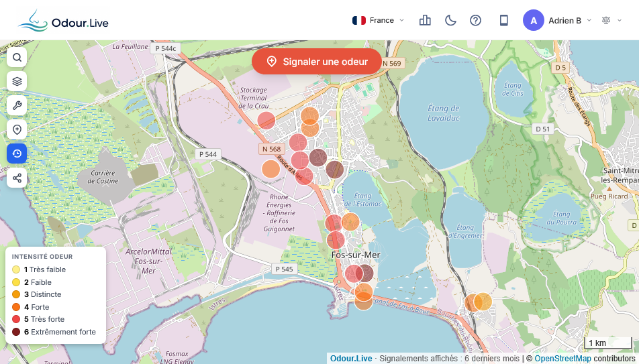The image size is (639, 364).
Task: Open the share map button
Action: [x=17, y=178]
